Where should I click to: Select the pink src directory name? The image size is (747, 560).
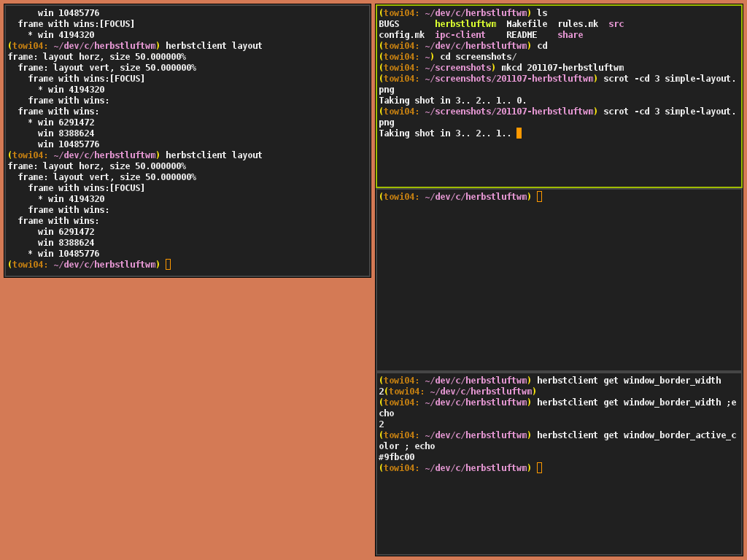point(616,24)
